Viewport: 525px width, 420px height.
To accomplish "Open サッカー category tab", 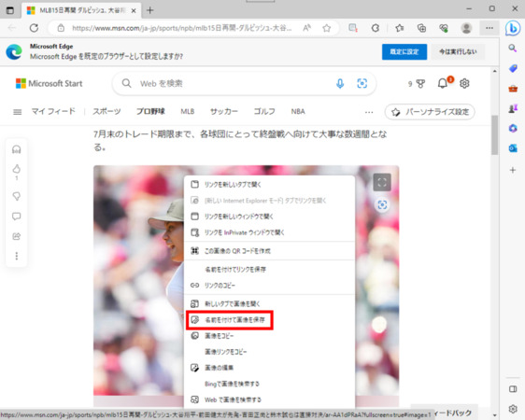I will 223,111.
